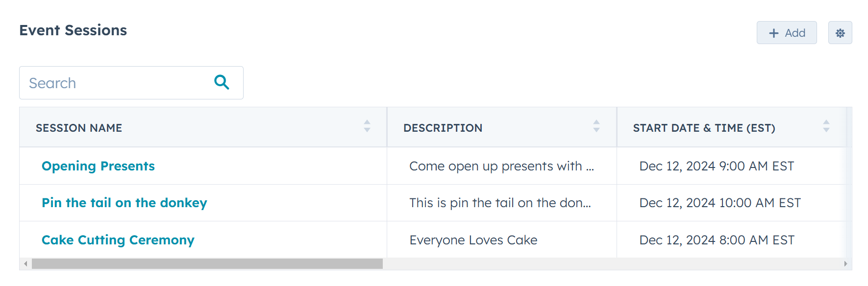Open the Cake Cutting Ceremony session

(118, 240)
